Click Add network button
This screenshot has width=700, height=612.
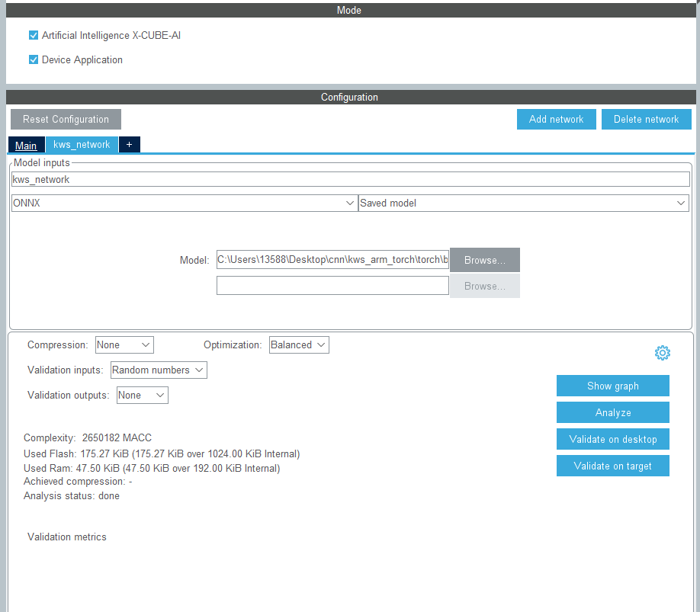coord(556,119)
